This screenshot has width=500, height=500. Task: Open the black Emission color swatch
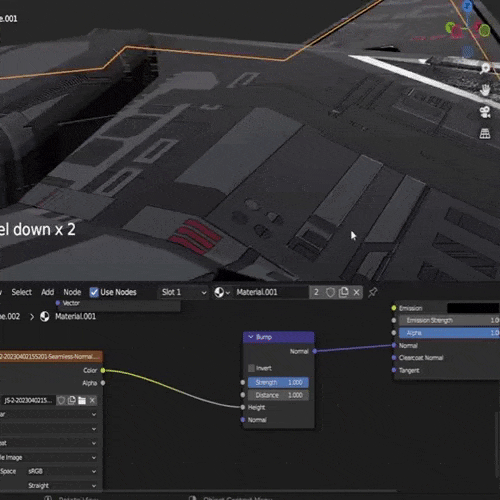(473, 308)
